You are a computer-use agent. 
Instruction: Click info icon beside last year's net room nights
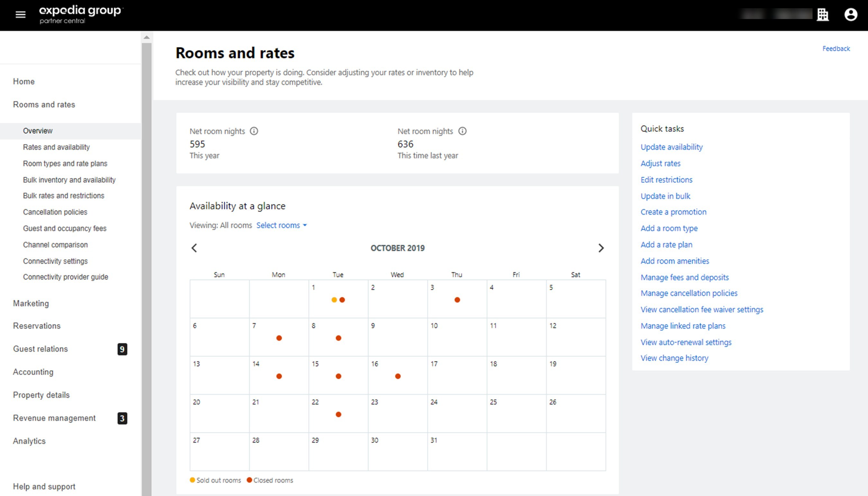[x=462, y=131]
